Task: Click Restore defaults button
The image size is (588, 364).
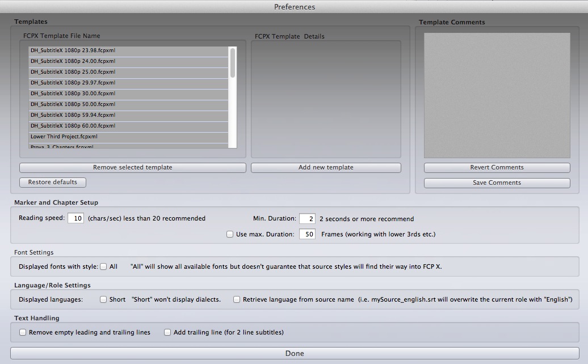Action: [x=52, y=183]
